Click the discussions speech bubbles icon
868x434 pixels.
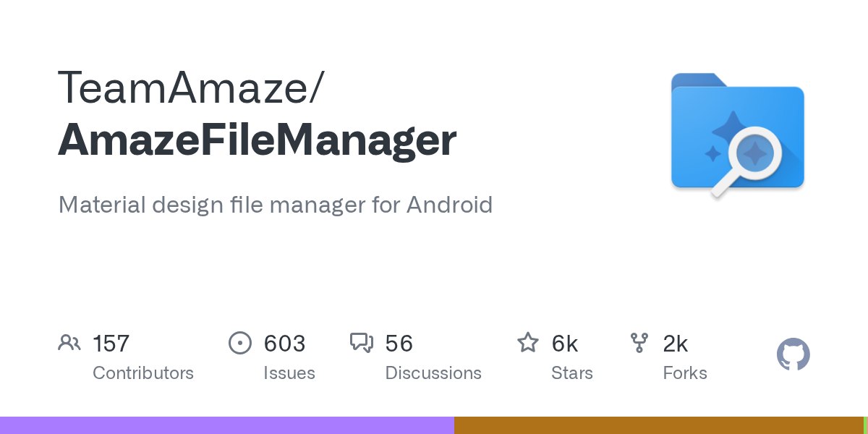click(x=362, y=343)
